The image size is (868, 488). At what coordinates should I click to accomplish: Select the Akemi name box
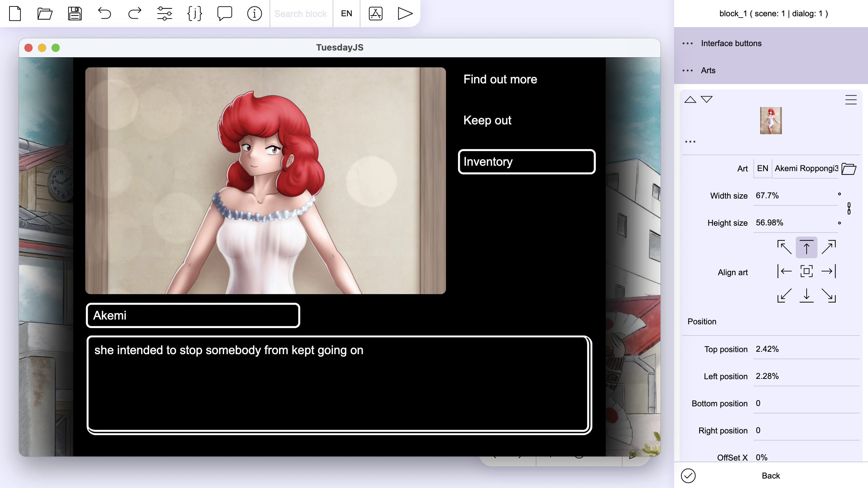click(x=193, y=316)
